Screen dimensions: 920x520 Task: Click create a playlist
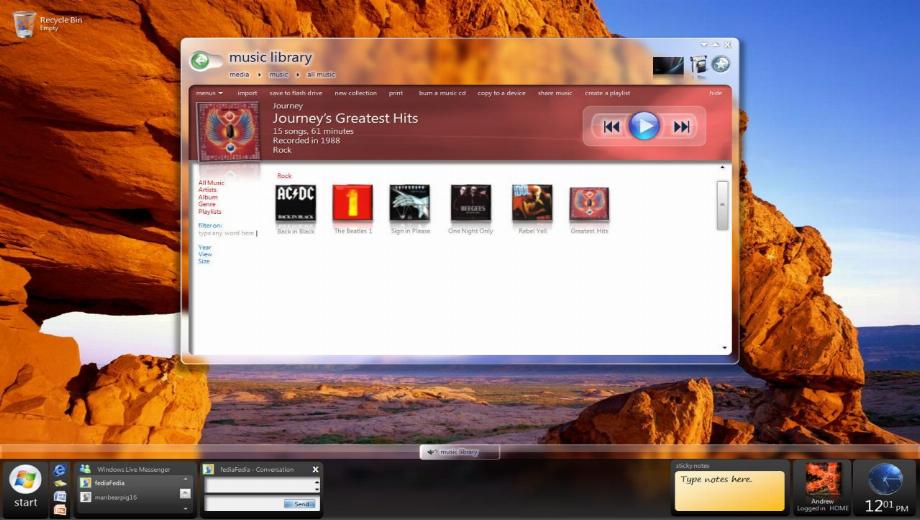coord(607,93)
